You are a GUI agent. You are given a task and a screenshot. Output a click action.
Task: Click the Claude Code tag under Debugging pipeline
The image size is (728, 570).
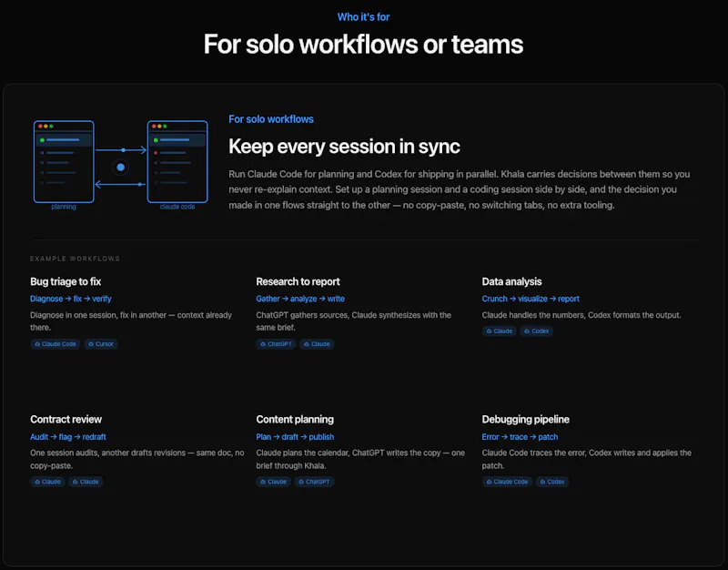(x=507, y=482)
